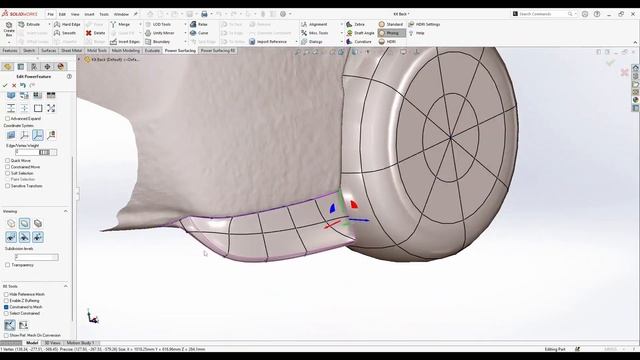Apply the Hard Edge tool
The width and height of the screenshot is (640, 360).
coord(67,24)
